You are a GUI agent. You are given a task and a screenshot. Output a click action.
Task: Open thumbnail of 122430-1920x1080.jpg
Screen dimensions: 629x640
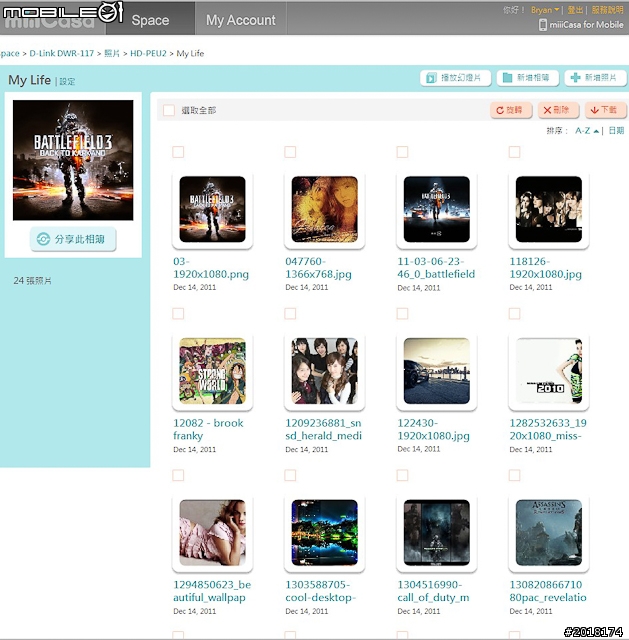(x=437, y=371)
